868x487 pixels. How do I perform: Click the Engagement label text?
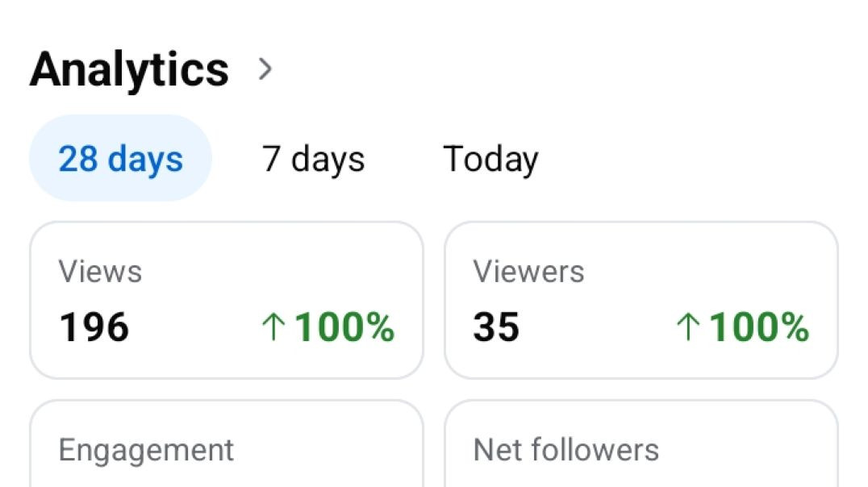click(x=146, y=450)
